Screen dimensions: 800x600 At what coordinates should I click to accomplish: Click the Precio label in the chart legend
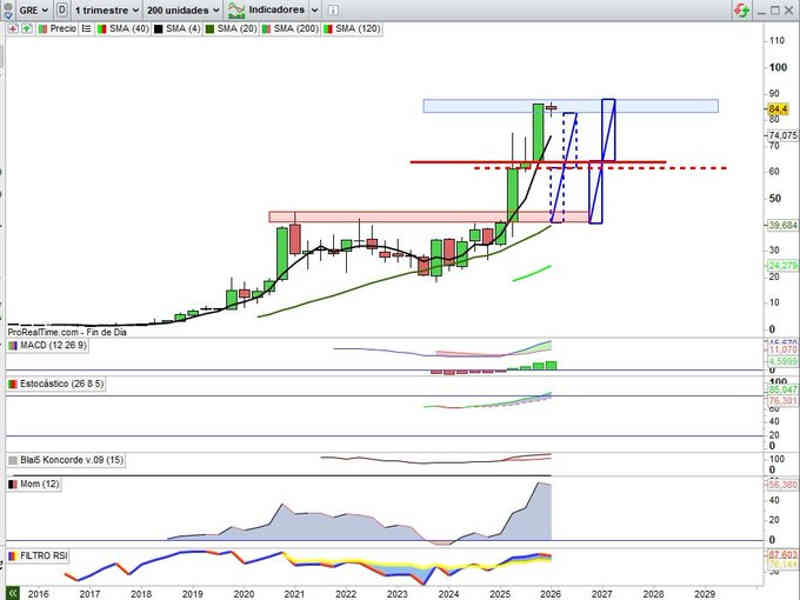click(x=62, y=29)
